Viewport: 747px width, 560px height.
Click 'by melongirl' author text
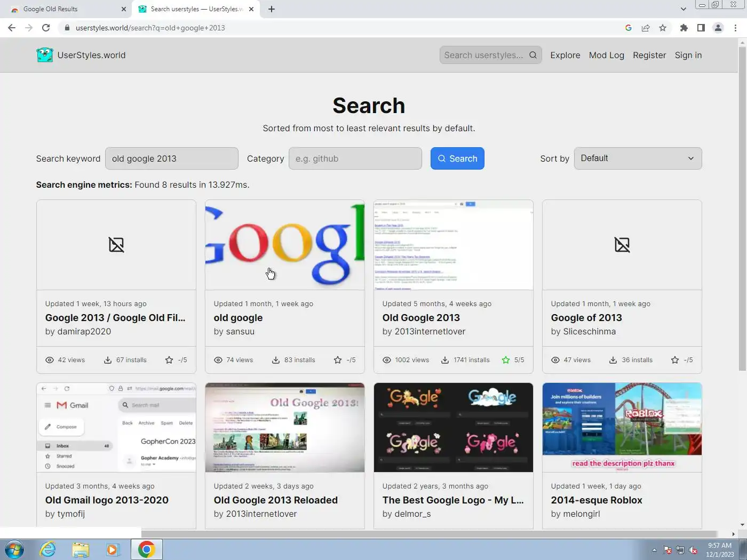tap(575, 514)
